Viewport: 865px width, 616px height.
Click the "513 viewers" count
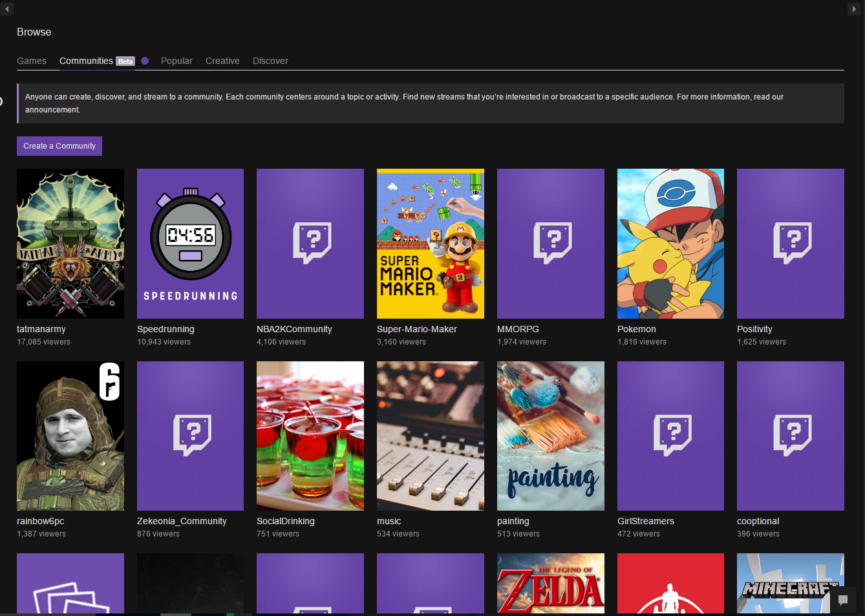pyautogui.click(x=518, y=534)
